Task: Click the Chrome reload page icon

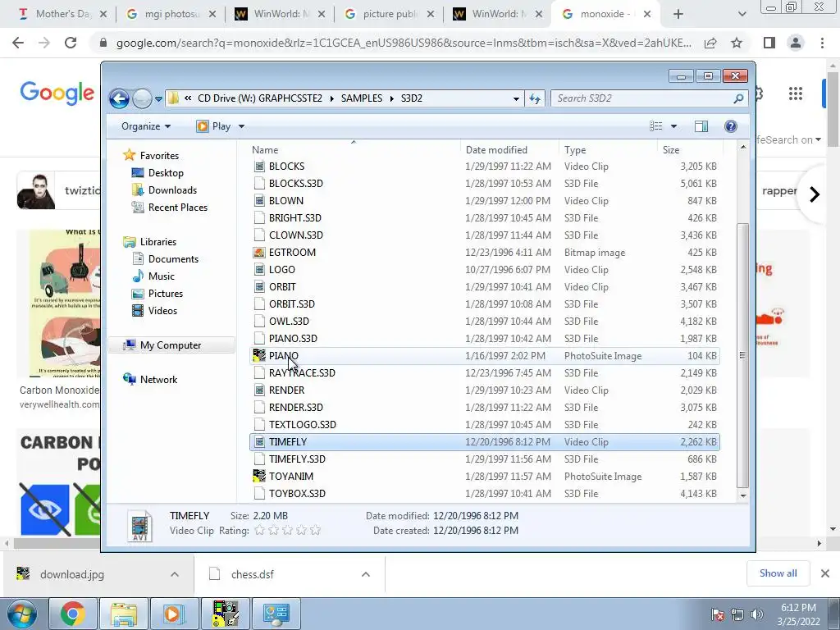Action: 71,43
